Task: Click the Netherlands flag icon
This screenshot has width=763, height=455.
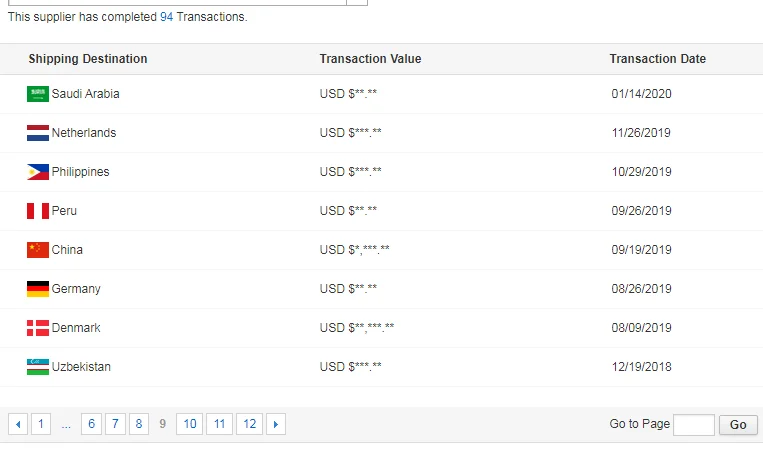Action: [x=38, y=133]
